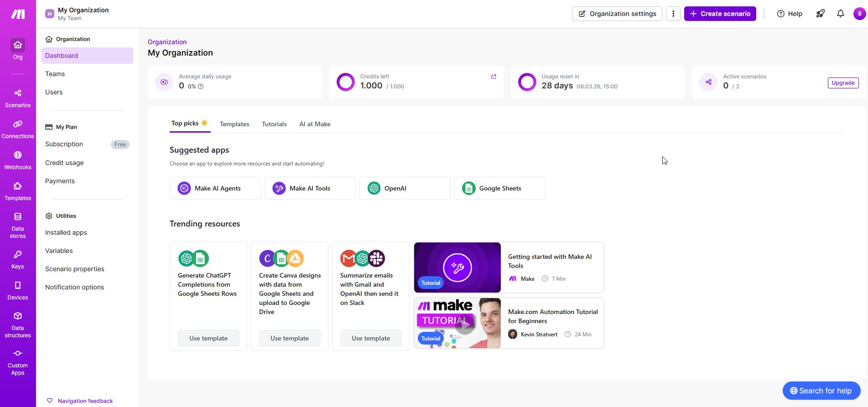The height and width of the screenshot is (407, 868).
Task: Open Webhooks in left rail
Action: pos(18,160)
